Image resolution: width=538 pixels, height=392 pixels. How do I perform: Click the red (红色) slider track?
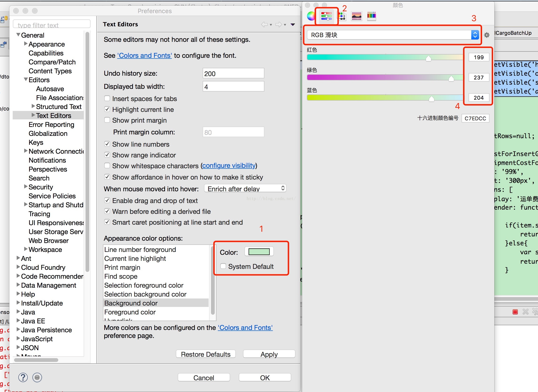coord(385,57)
